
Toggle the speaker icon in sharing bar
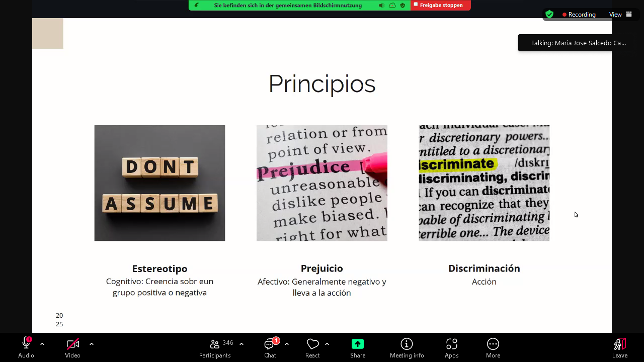point(381,5)
